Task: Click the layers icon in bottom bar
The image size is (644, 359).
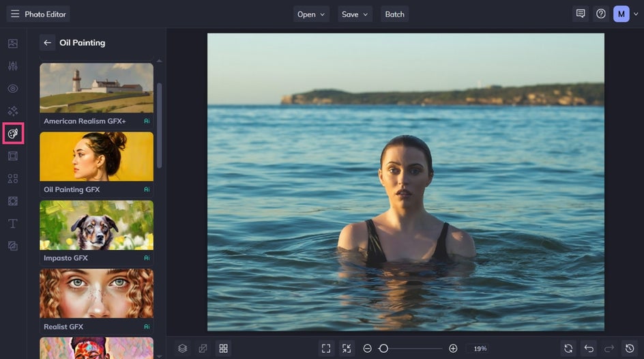Action: [183, 348]
